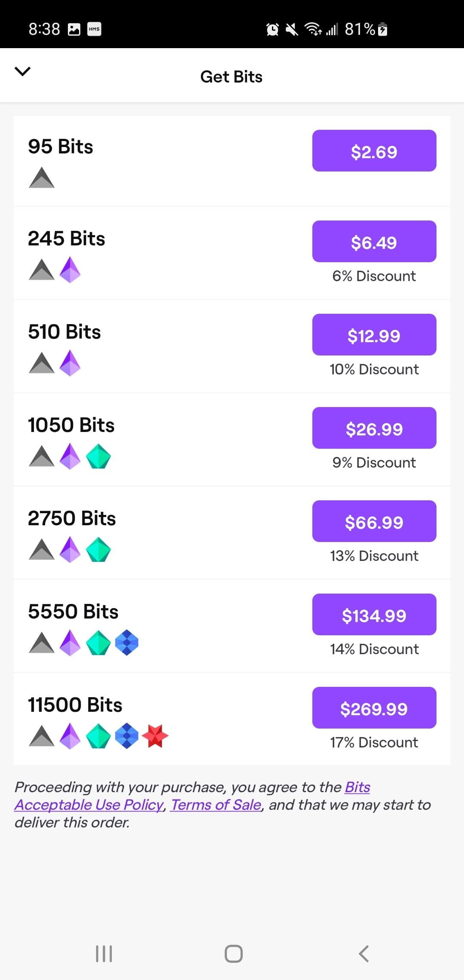464x980 pixels.
Task: Buy 95 Bits for $2.69
Action: click(374, 151)
